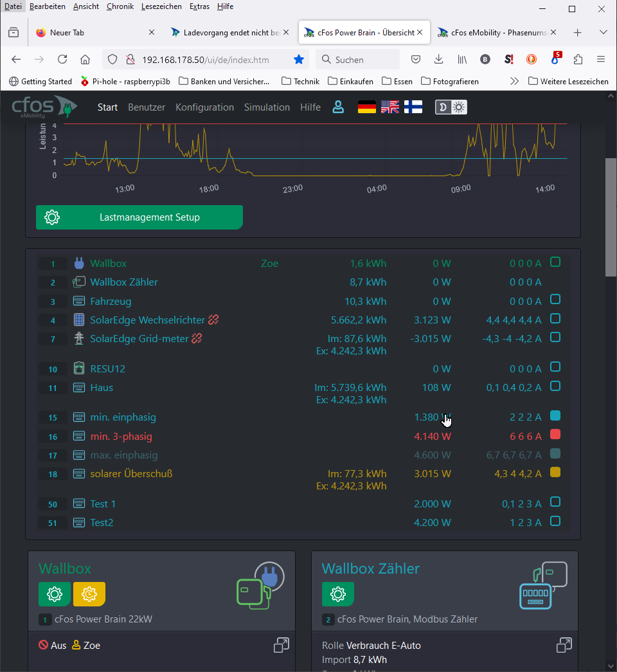
Task: Toggle the Haus row checkbox
Action: [555, 386]
